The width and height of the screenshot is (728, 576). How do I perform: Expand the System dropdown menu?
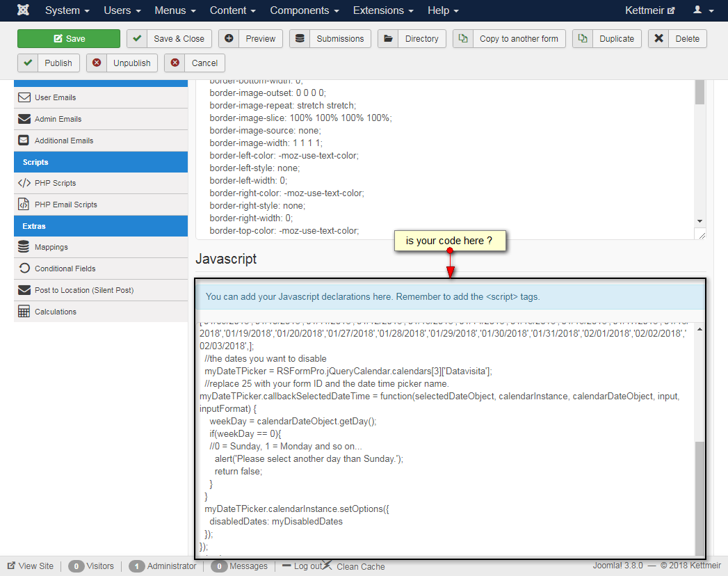tap(67, 10)
